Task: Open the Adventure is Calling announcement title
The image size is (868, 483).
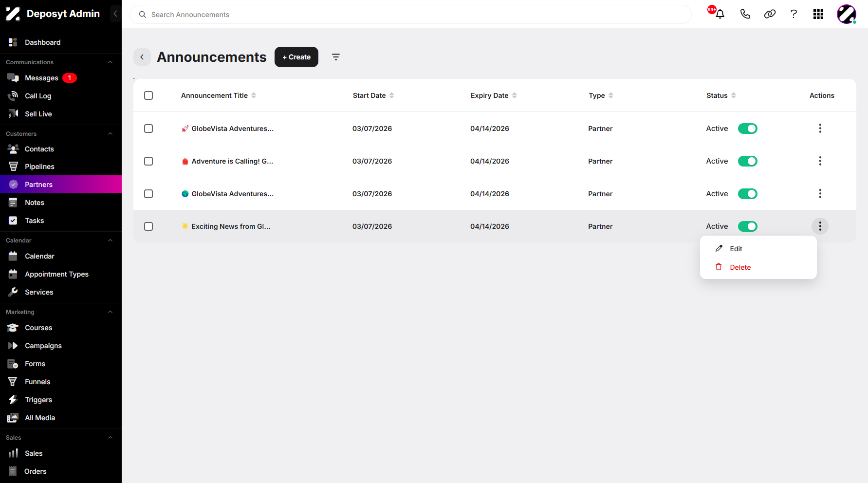Action: 227,161
